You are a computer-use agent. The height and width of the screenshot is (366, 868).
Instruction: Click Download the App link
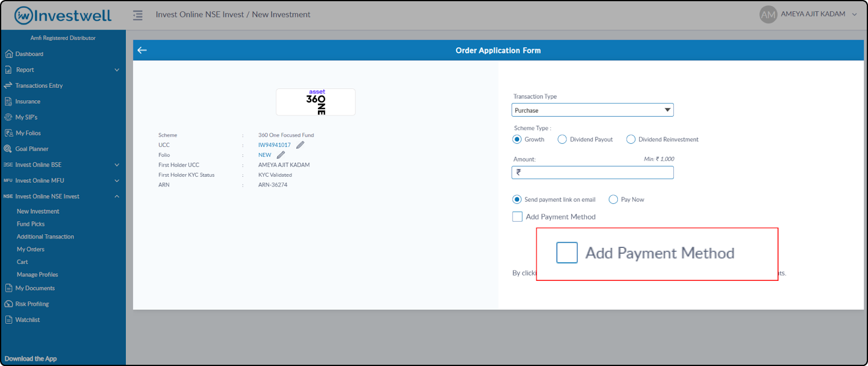coord(30,359)
